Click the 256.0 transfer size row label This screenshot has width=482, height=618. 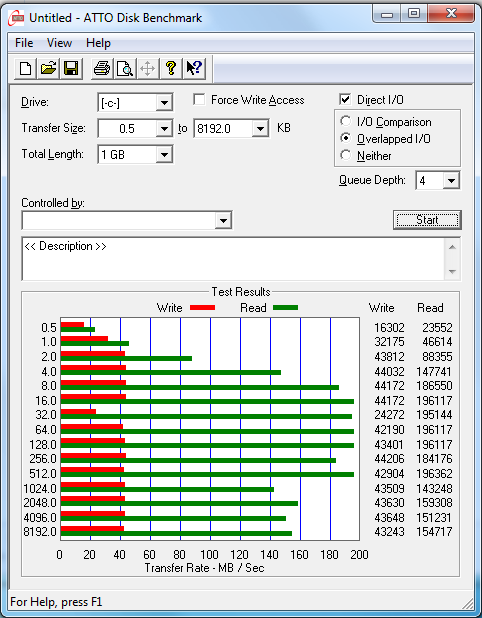click(x=43, y=459)
